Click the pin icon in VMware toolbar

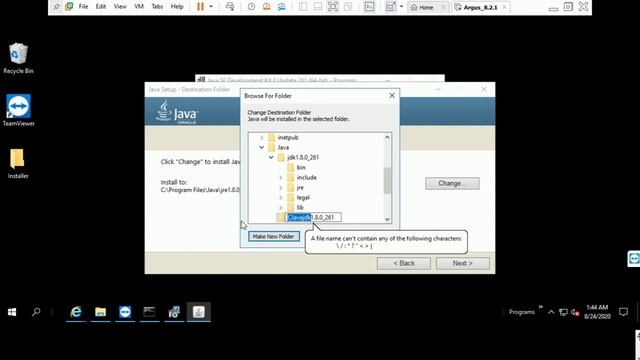56,7
